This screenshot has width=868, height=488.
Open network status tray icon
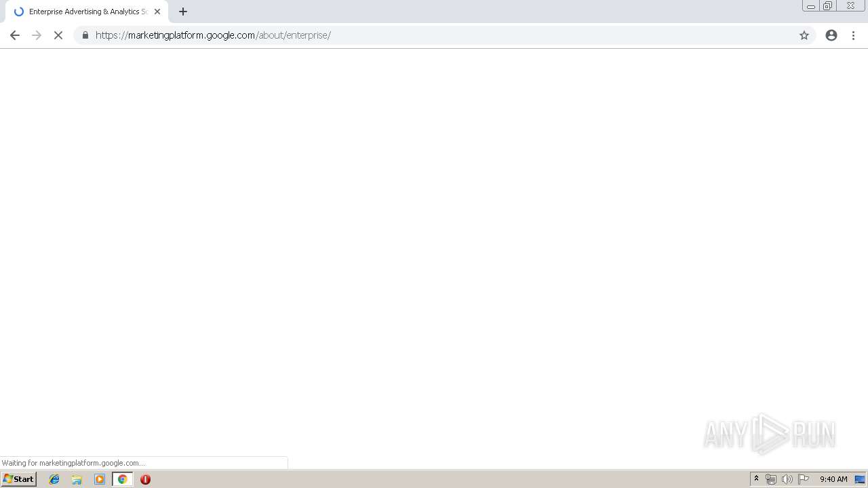tap(771, 479)
